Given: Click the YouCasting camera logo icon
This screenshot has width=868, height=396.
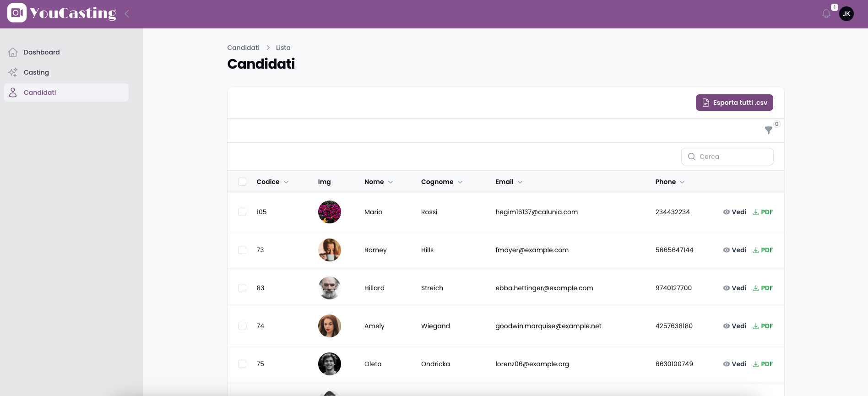Looking at the screenshot, I should pyautogui.click(x=17, y=13).
